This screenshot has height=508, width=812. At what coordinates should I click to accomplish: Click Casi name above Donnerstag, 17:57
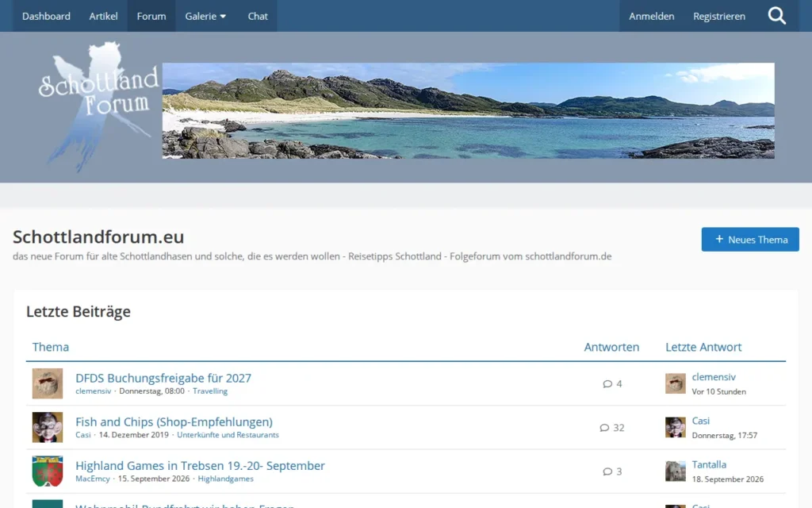[x=701, y=421]
